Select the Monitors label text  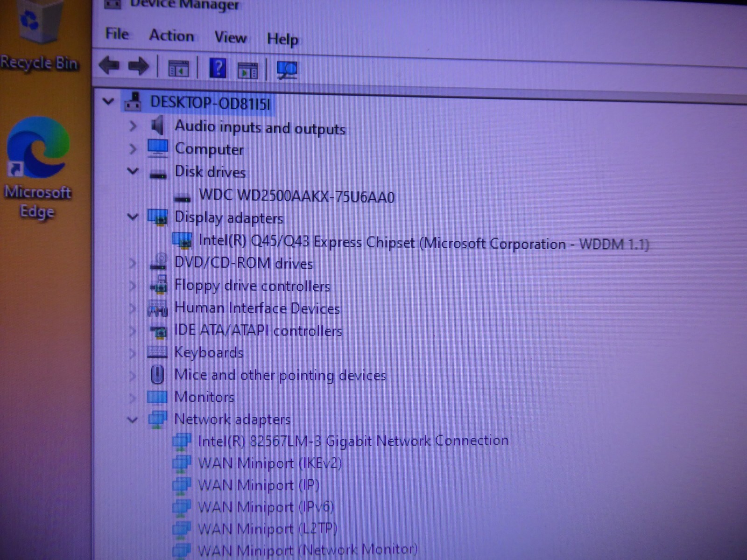click(x=204, y=397)
